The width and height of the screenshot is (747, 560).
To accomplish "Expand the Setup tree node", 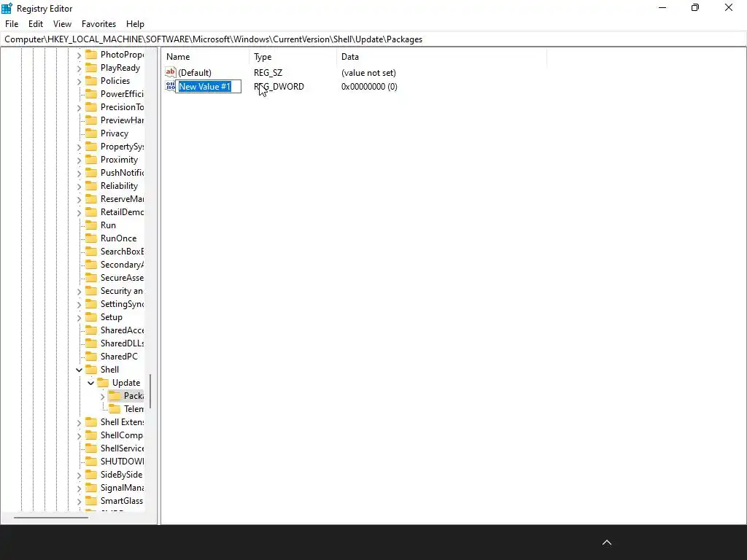I will coord(79,318).
